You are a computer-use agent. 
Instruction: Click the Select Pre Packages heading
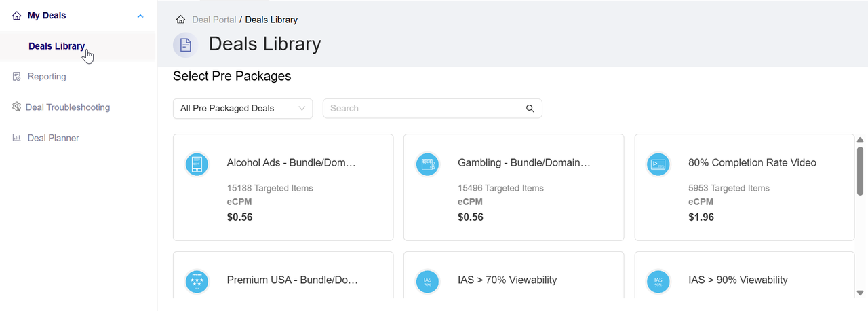[232, 76]
